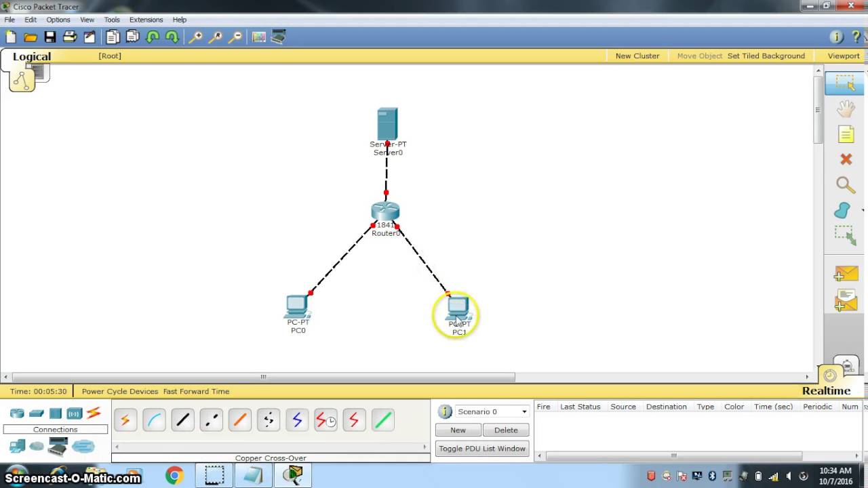Add a simple PDU envelope

(x=846, y=273)
